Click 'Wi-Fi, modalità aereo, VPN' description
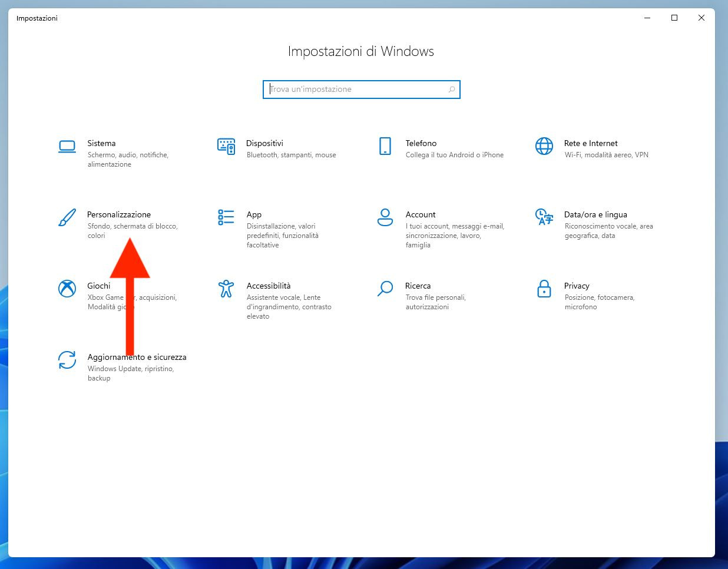Viewport: 728px width, 569px height. coord(606,155)
